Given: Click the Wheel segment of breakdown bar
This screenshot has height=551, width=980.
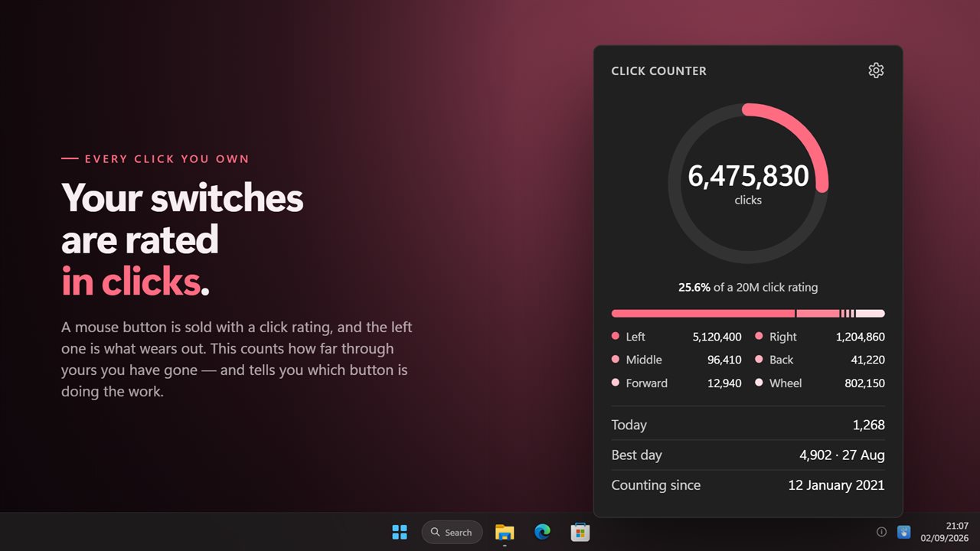Looking at the screenshot, I should [871, 313].
